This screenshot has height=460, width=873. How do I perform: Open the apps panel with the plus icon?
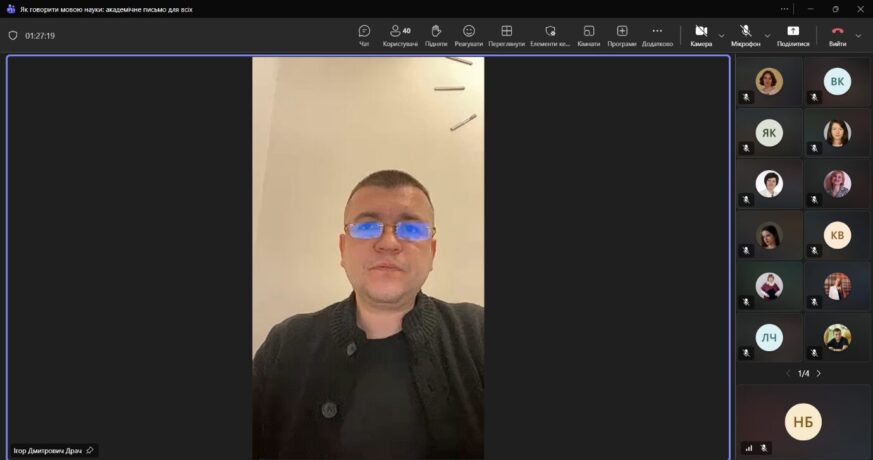(622, 35)
